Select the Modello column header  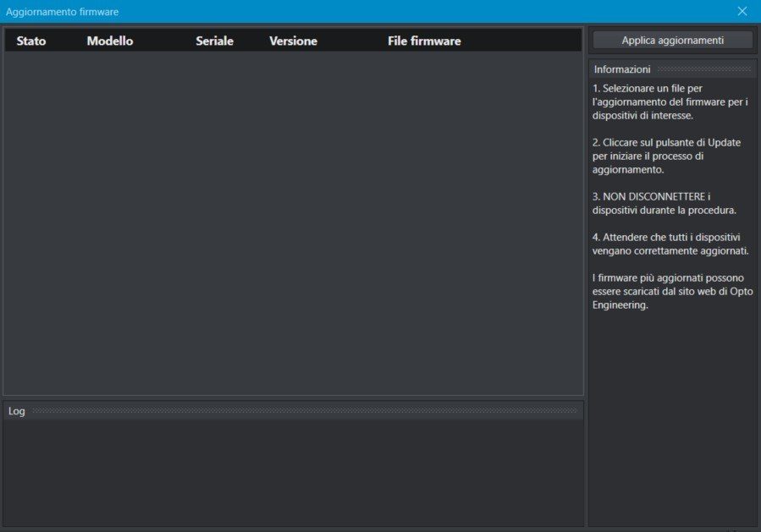tap(110, 41)
